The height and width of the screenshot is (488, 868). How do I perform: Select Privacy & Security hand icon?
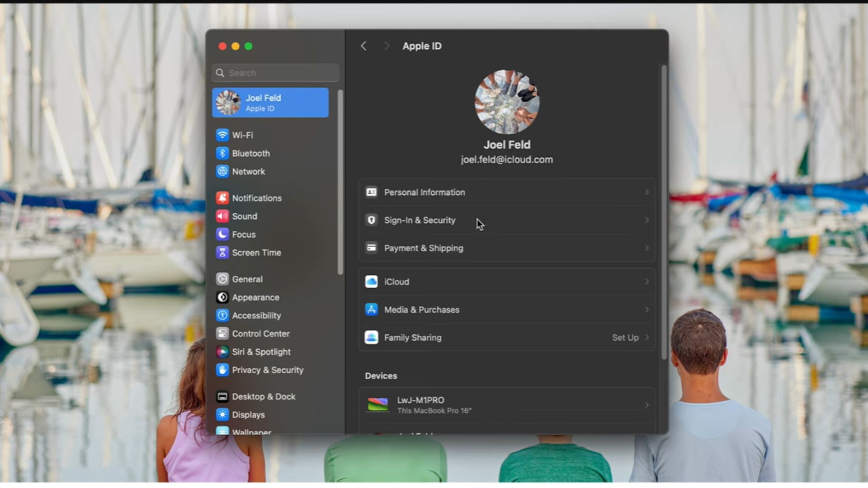(222, 370)
